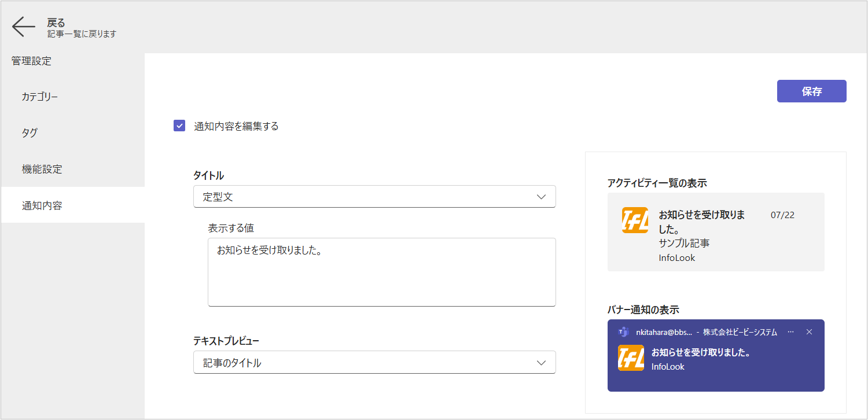This screenshot has height=420, width=868.
Task: Click InfoLook logo in banner notification preview
Action: tap(631, 358)
